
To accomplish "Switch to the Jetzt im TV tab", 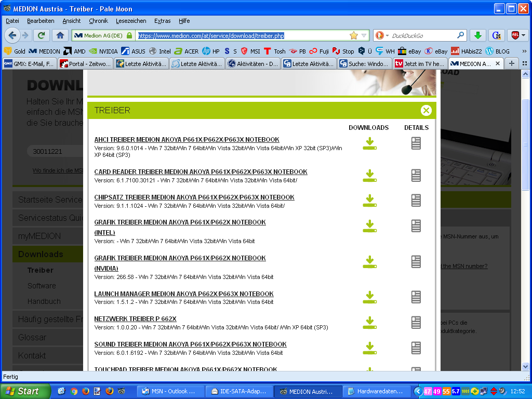I will (x=420, y=63).
